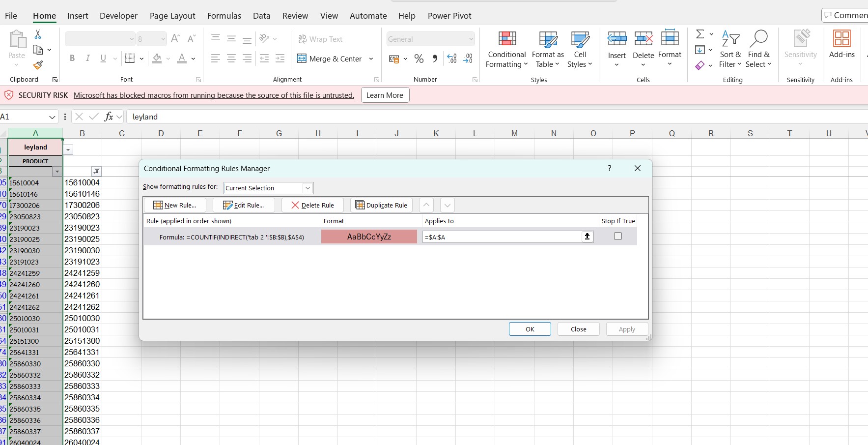The width and height of the screenshot is (868, 445).
Task: Open Sort & Filter menu
Action: click(730, 49)
